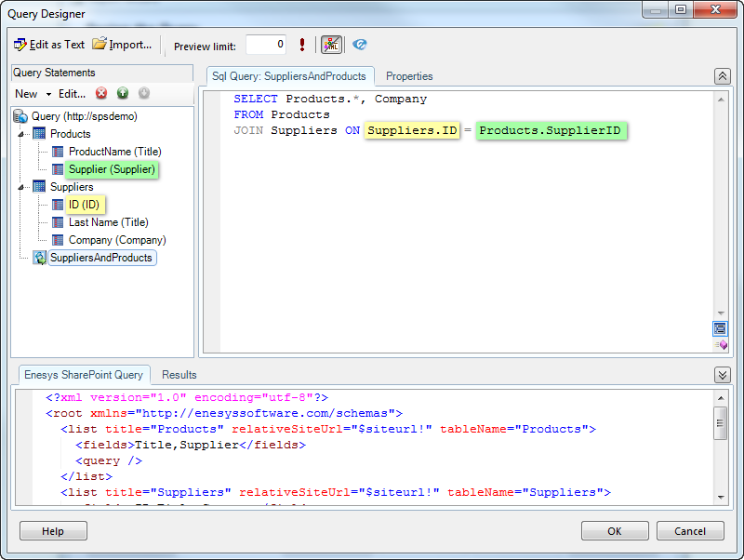Click Edit as Text in toolbar

click(x=49, y=45)
